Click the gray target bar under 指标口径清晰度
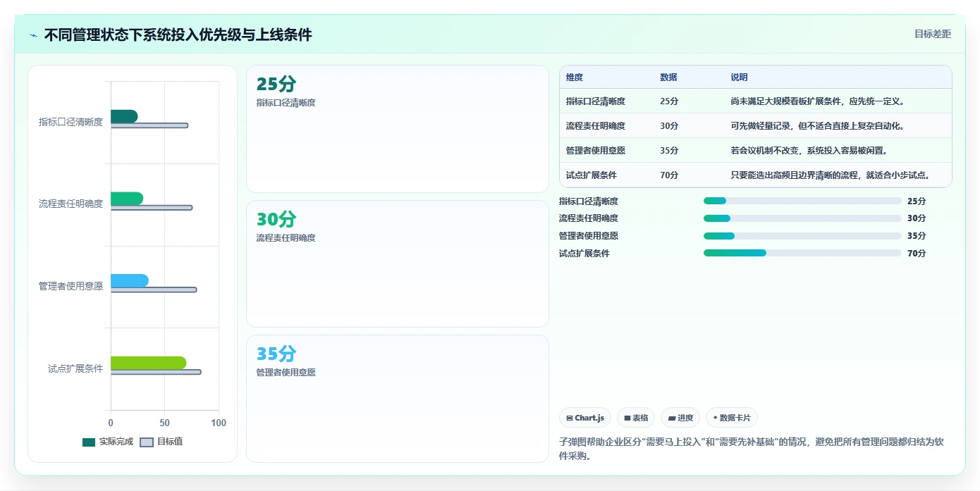 (149, 125)
